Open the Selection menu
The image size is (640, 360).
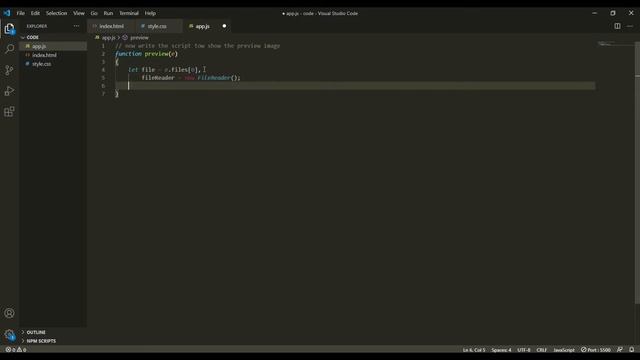(56, 13)
